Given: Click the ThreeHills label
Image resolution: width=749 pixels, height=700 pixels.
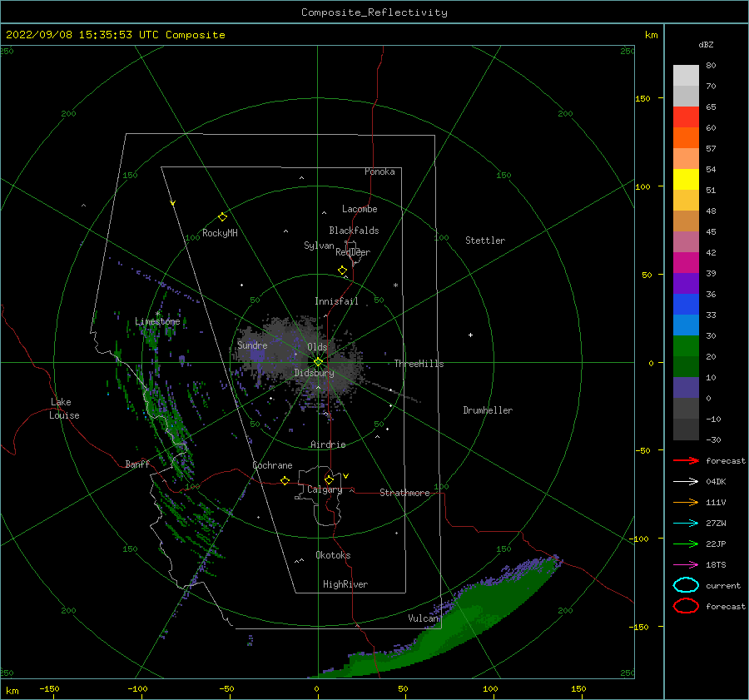Looking at the screenshot, I should tap(419, 364).
